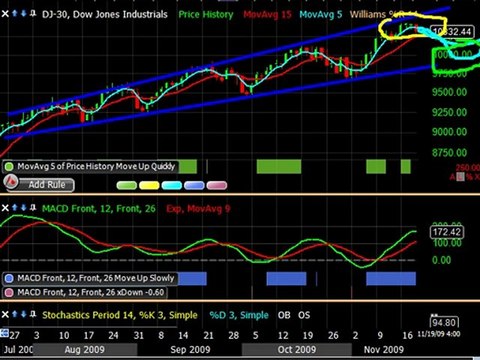Screen dimensions: 480x360
Task: Click the date 21 on the time axis
Action: point(208,335)
